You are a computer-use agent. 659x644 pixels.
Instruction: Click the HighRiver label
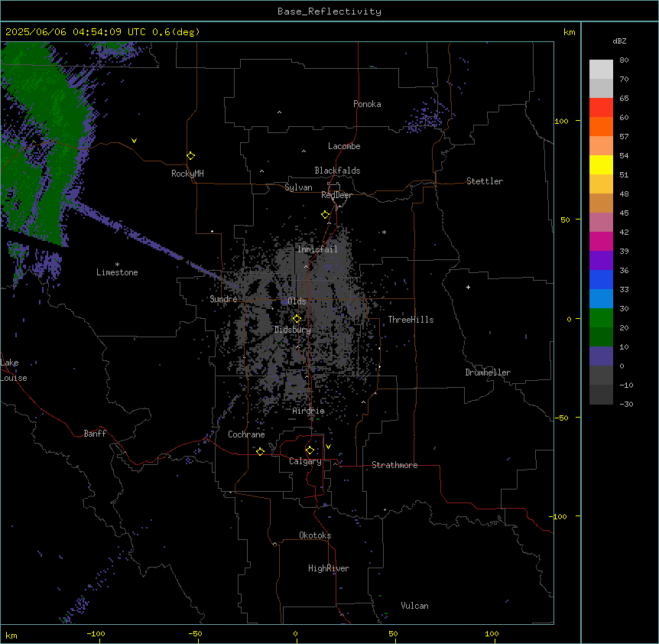(x=329, y=568)
